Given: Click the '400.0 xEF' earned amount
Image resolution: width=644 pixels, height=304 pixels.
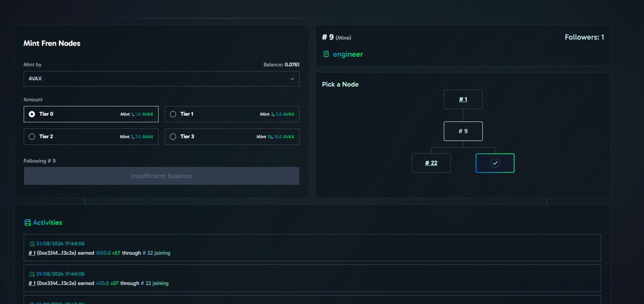Looking at the screenshot, I should pos(107,283).
